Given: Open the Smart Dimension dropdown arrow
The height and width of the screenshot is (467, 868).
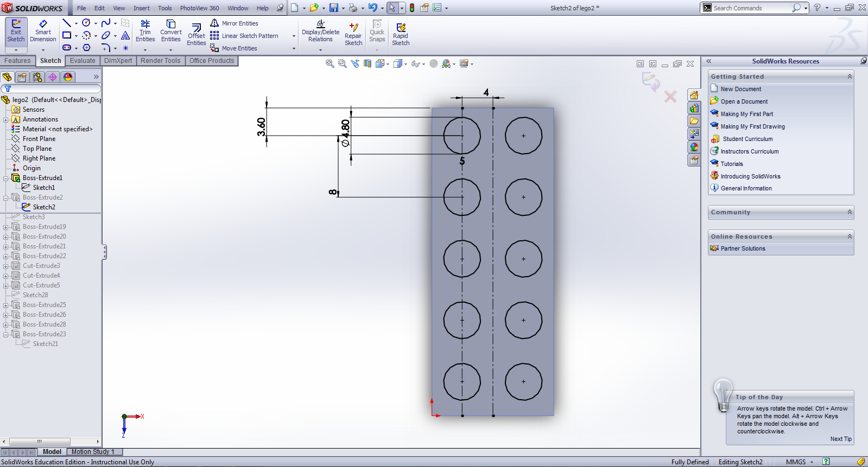Looking at the screenshot, I should pyautogui.click(x=43, y=50).
